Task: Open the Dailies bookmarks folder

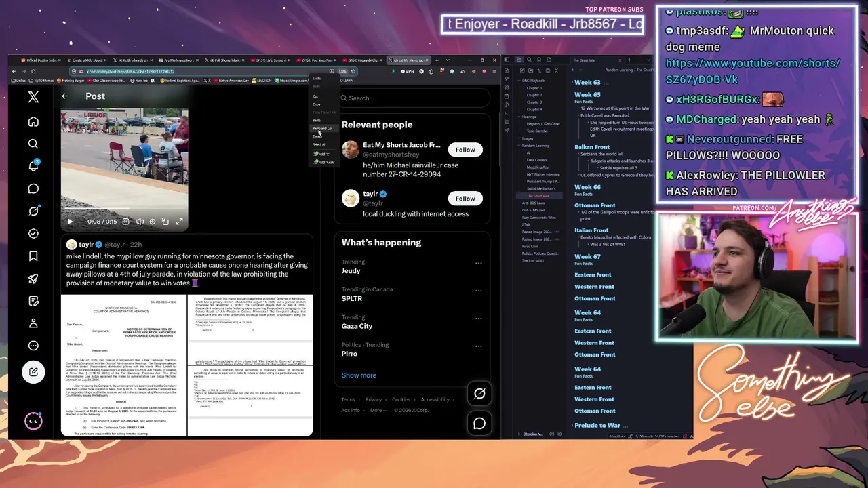Action: tap(19, 81)
